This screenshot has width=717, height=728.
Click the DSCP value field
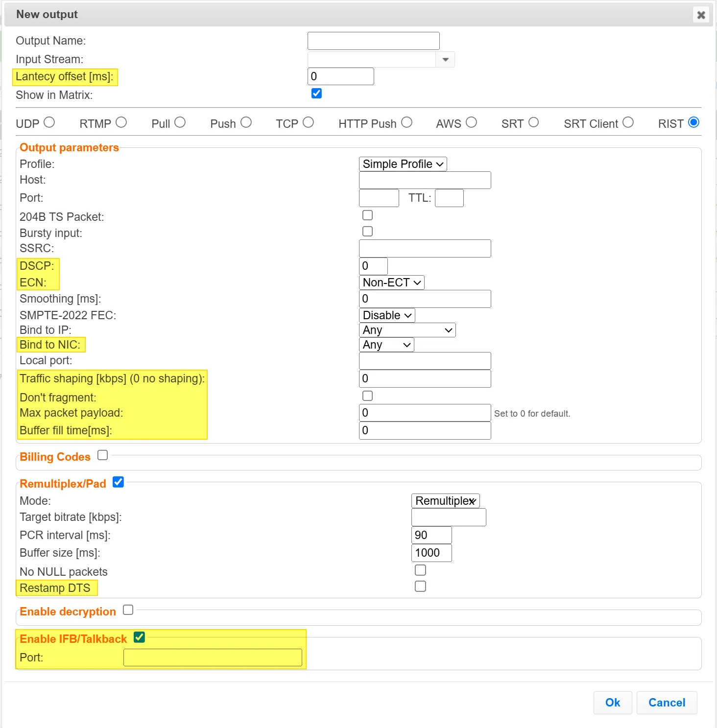(373, 266)
